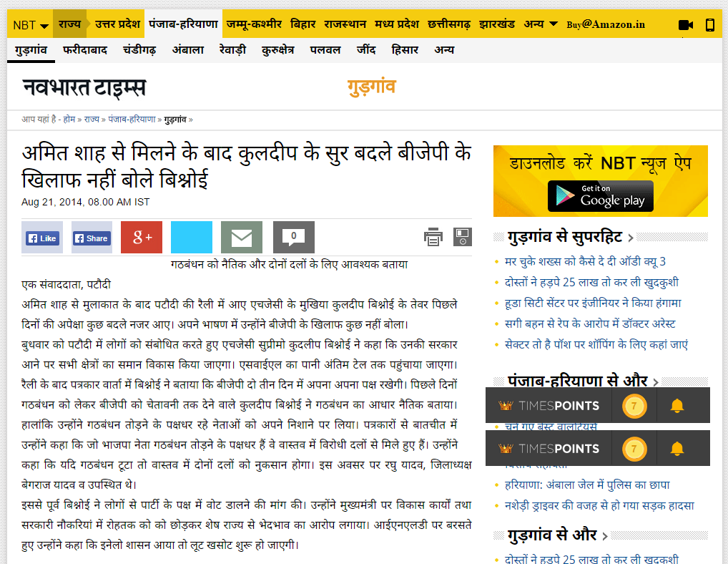Email this article via envelope icon
Viewport: 728px width, 564px height.
[x=242, y=238]
